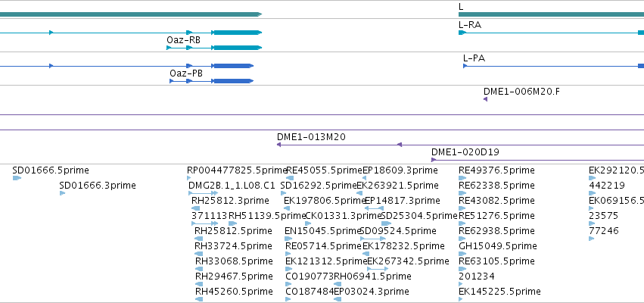This screenshot has width=644, height=303.
Task: Open the DME1-006M20.F feature label
Action: 521,91
